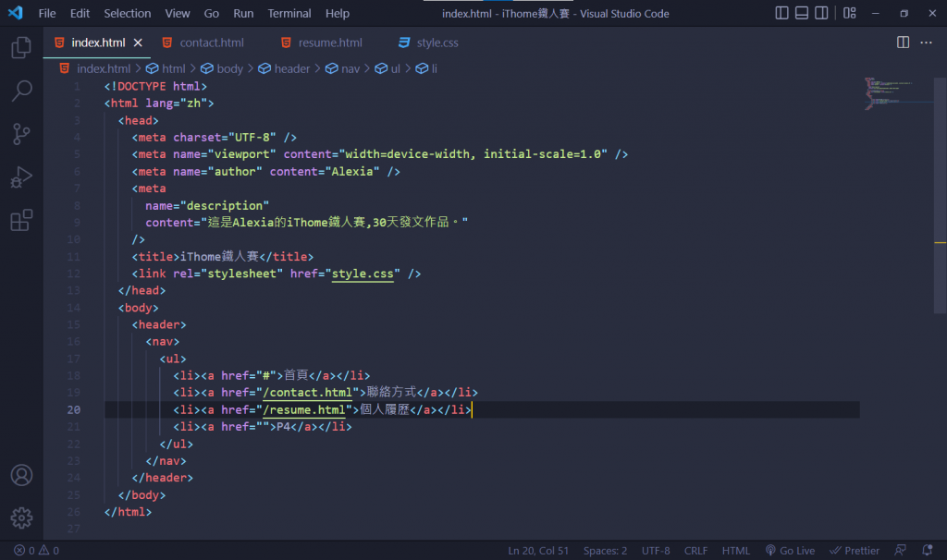Click the <body> opening tag

[139, 308]
